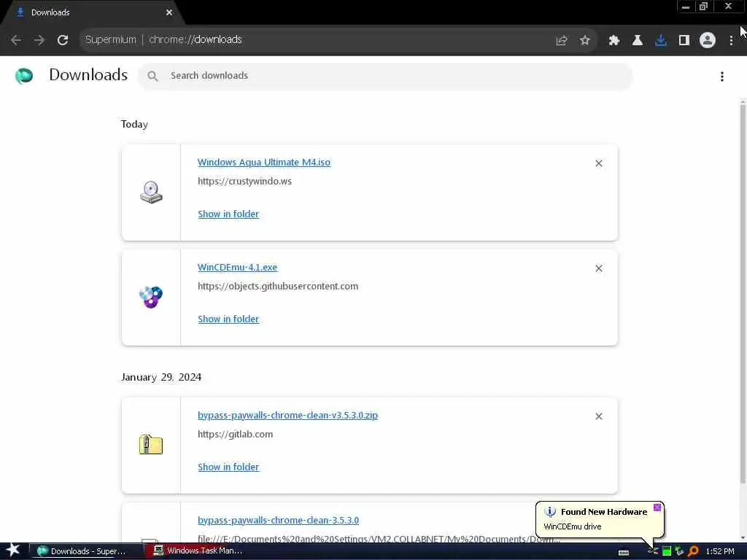Screen dimensions: 747x560
Task: Focus the Search downloads field
Action: (x=385, y=76)
